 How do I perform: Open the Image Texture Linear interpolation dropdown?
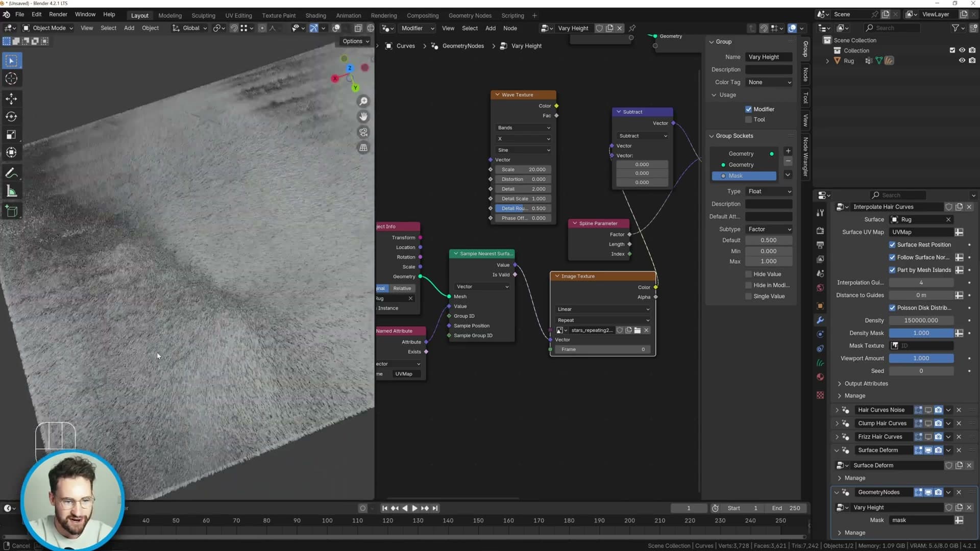[603, 309]
